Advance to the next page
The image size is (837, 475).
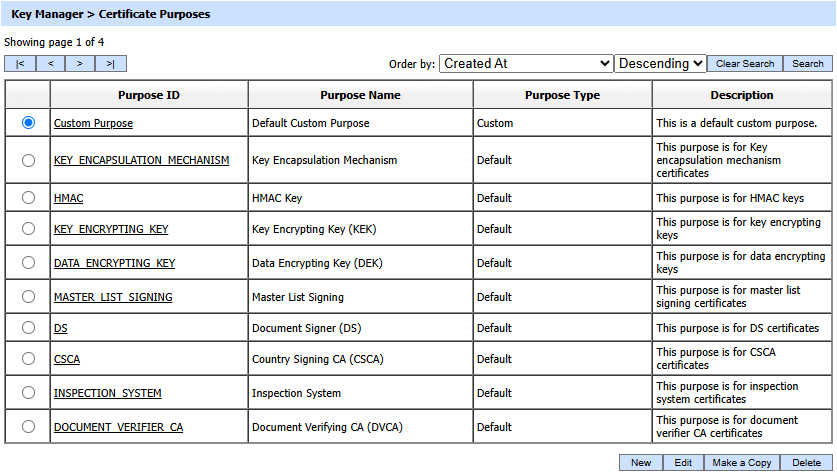pyautogui.click(x=80, y=64)
